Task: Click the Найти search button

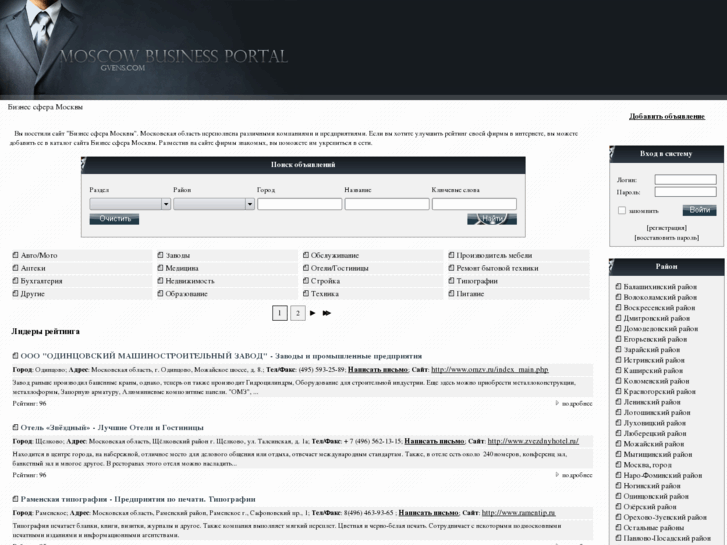Action: (x=492, y=219)
